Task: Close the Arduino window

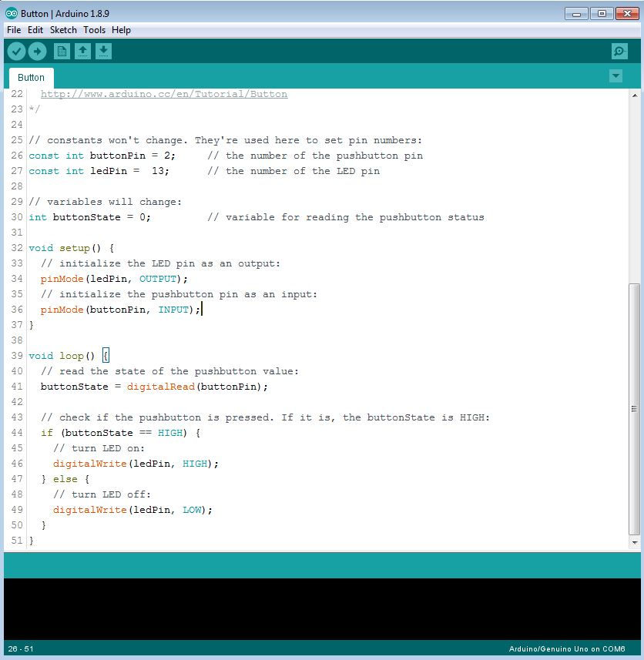Action: pyautogui.click(x=627, y=14)
